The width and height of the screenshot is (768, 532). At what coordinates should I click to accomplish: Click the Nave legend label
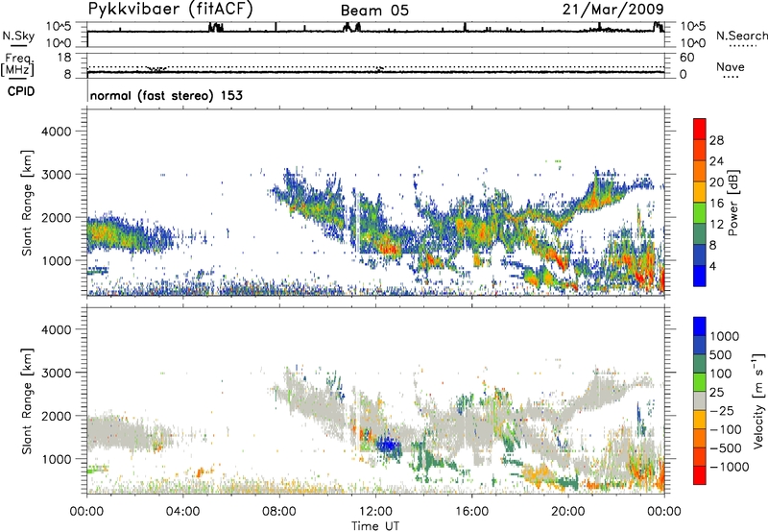(730, 66)
